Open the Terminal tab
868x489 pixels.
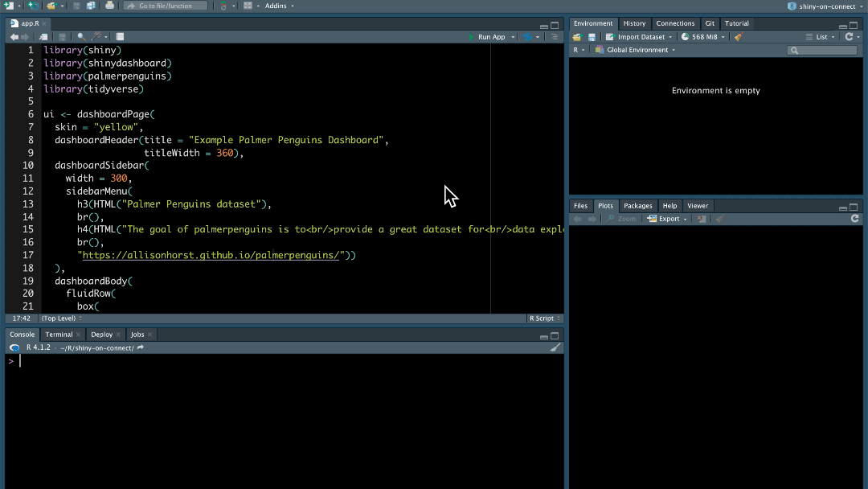point(59,335)
